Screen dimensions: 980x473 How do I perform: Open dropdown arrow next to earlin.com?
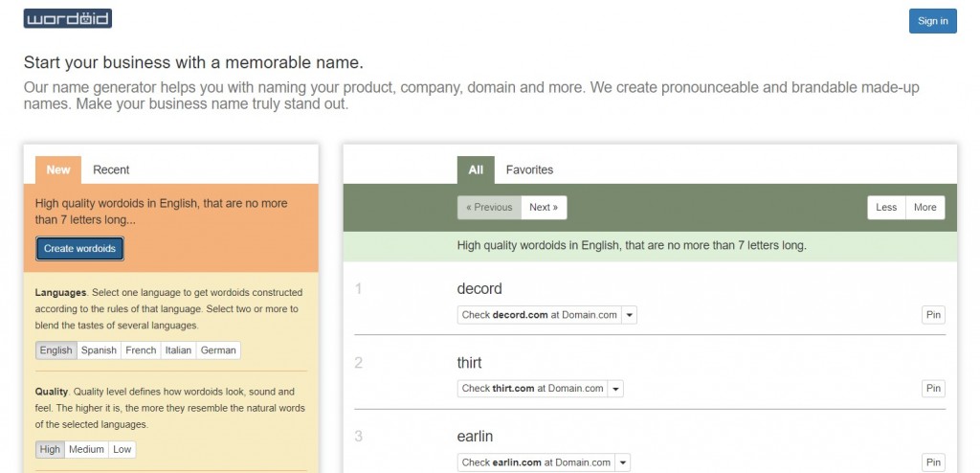click(x=622, y=462)
